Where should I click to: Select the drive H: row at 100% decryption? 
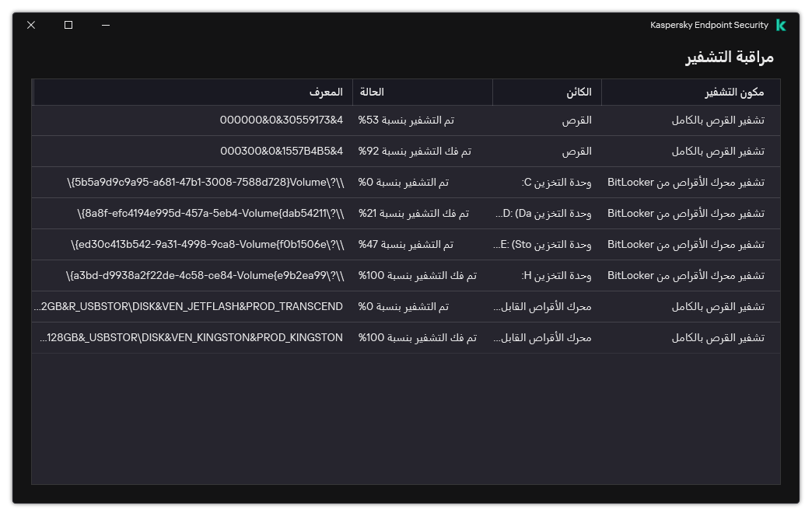coord(404,275)
